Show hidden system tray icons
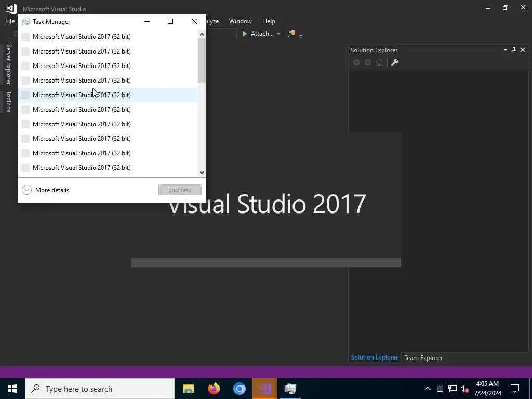The height and width of the screenshot is (399, 532). 428,389
